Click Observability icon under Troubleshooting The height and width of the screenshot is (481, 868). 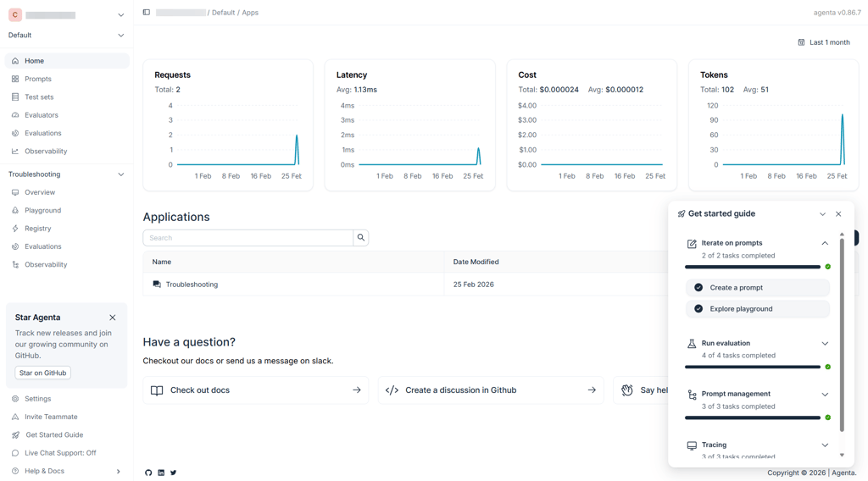pyautogui.click(x=15, y=264)
